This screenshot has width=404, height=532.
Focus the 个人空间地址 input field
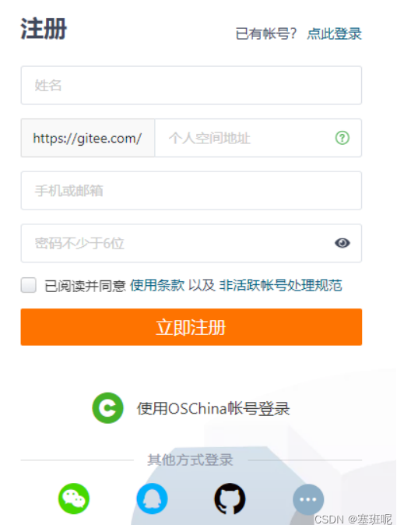(258, 138)
